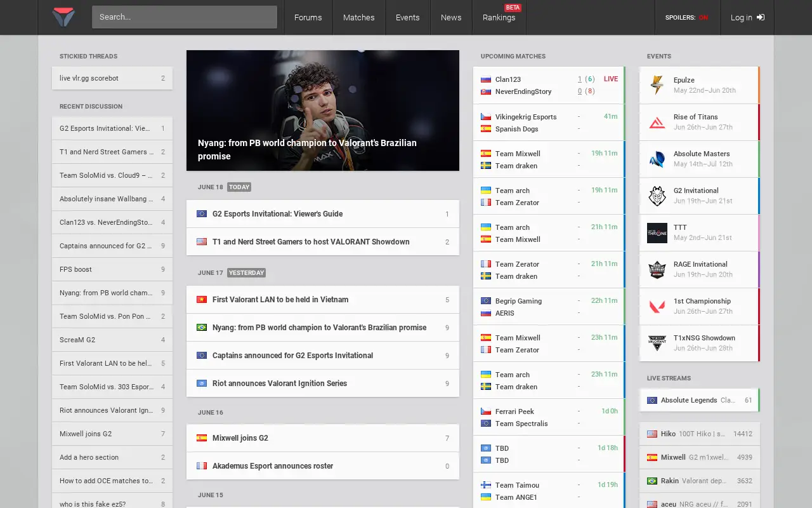Click the Log in link
812x508 pixels.
747,17
